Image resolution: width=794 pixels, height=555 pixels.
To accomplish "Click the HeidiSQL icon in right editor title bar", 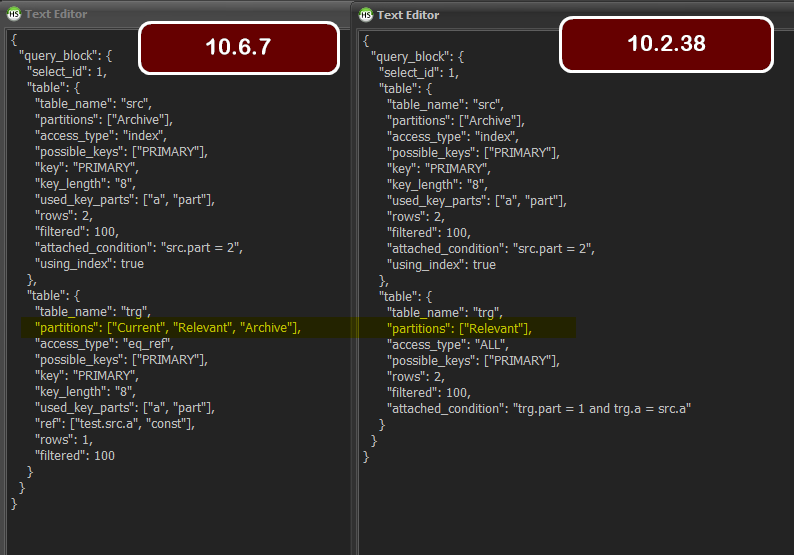I will (x=366, y=15).
